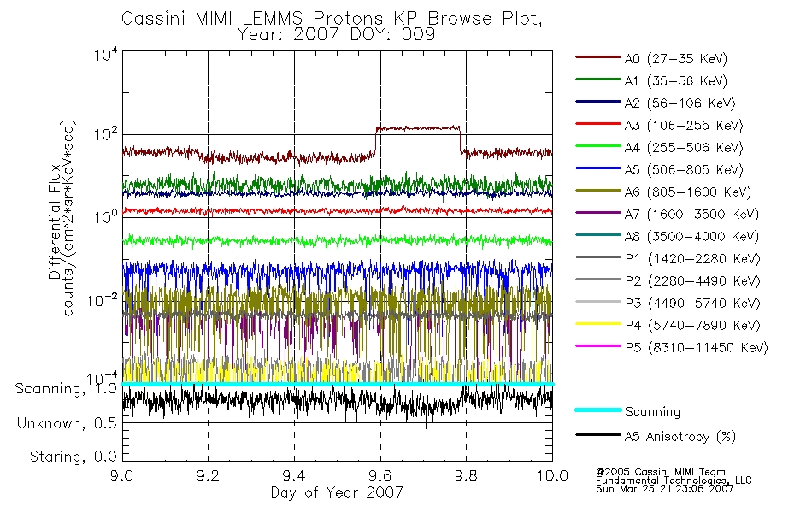The height and width of the screenshot is (513, 812).
Task: Click the black anisotropy trace in lower panel
Action: pyautogui.click(x=337, y=402)
